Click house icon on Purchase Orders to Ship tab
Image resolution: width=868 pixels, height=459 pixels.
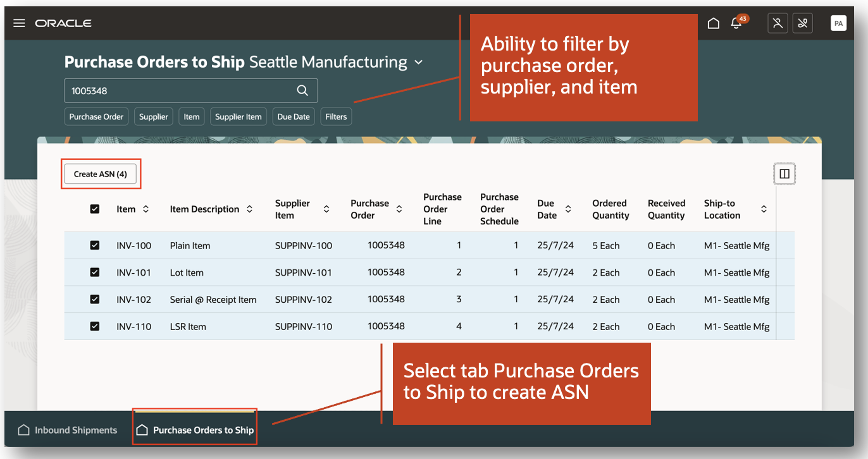click(142, 430)
